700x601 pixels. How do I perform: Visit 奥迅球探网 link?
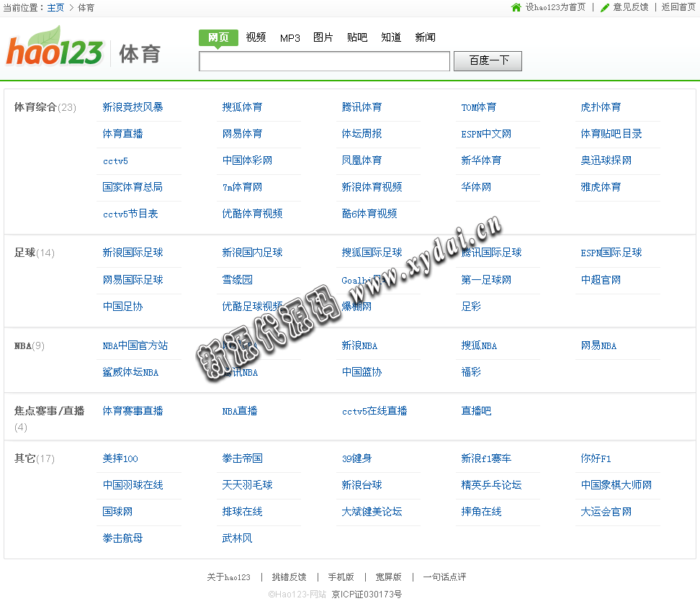(606, 161)
